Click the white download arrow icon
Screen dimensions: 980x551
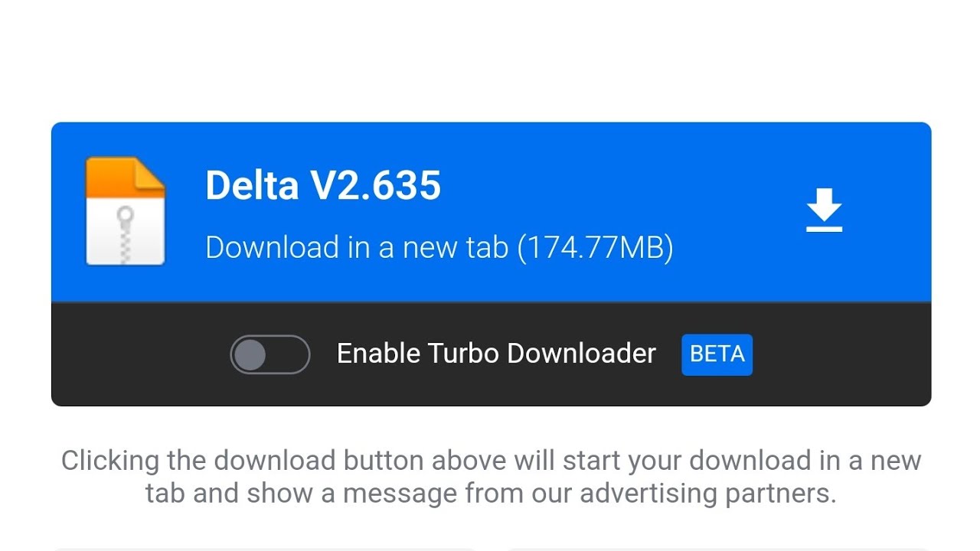coord(824,210)
